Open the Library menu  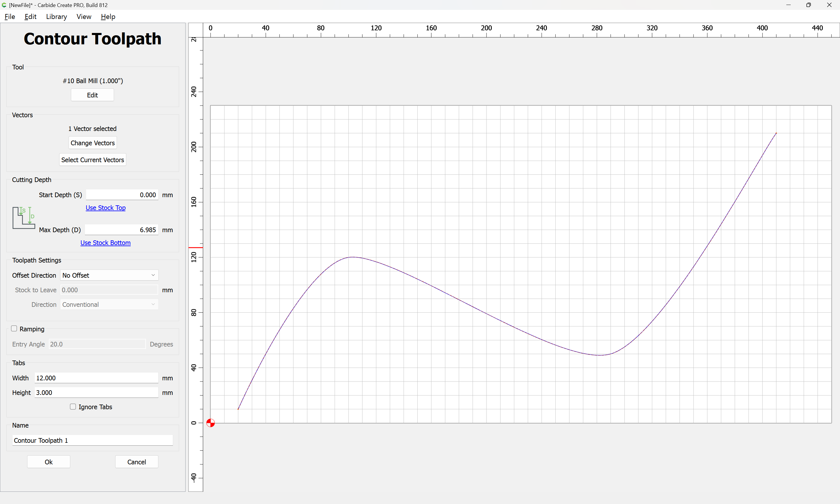pos(56,17)
